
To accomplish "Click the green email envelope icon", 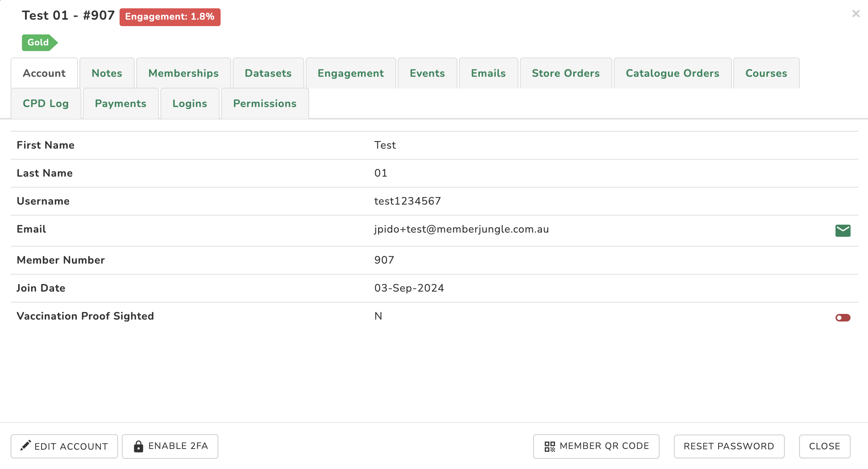I will tap(843, 230).
